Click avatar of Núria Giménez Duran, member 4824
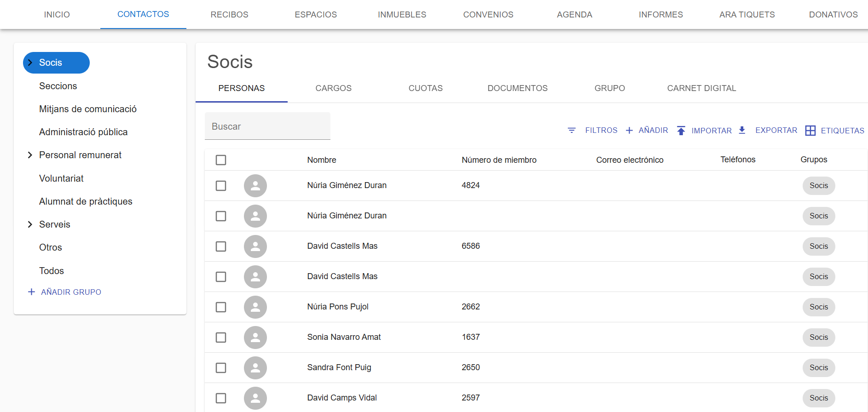The width and height of the screenshot is (868, 412). [255, 186]
